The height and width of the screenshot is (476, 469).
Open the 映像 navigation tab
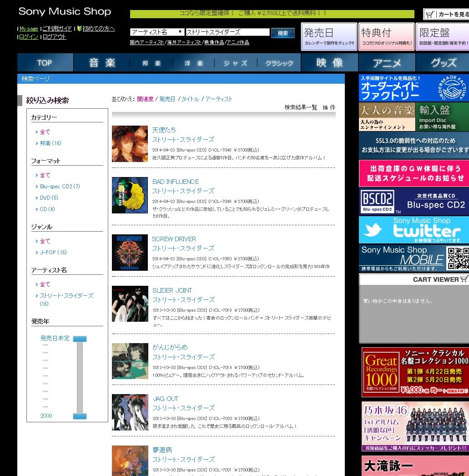tap(329, 62)
